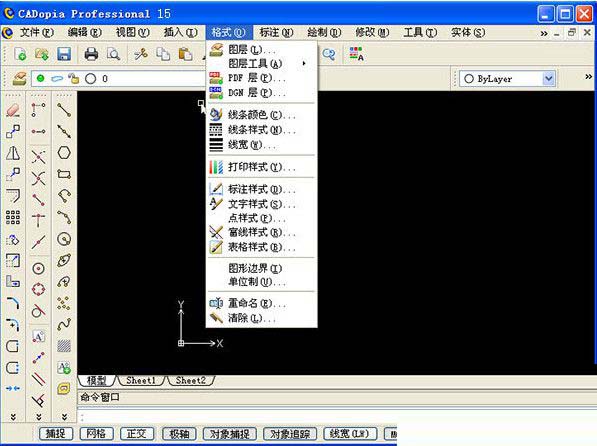The height and width of the screenshot is (446, 597).
Task: Choose 重命名 menu entry
Action: [262, 304]
